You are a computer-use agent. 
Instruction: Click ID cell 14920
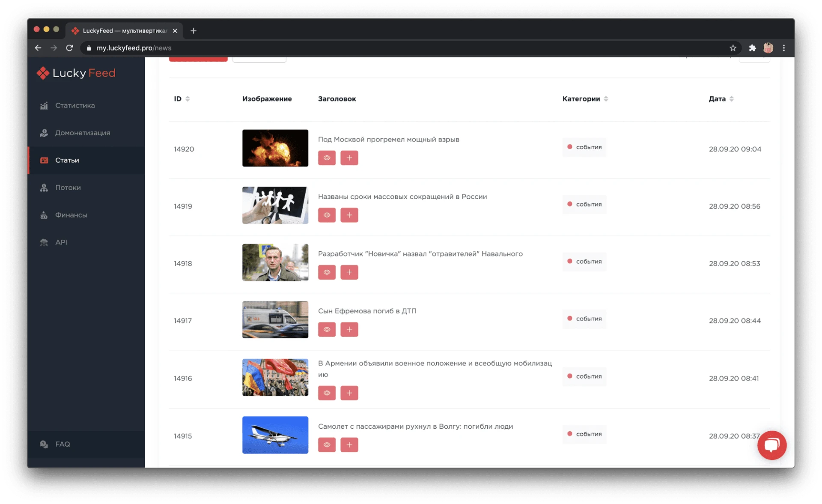coord(184,149)
